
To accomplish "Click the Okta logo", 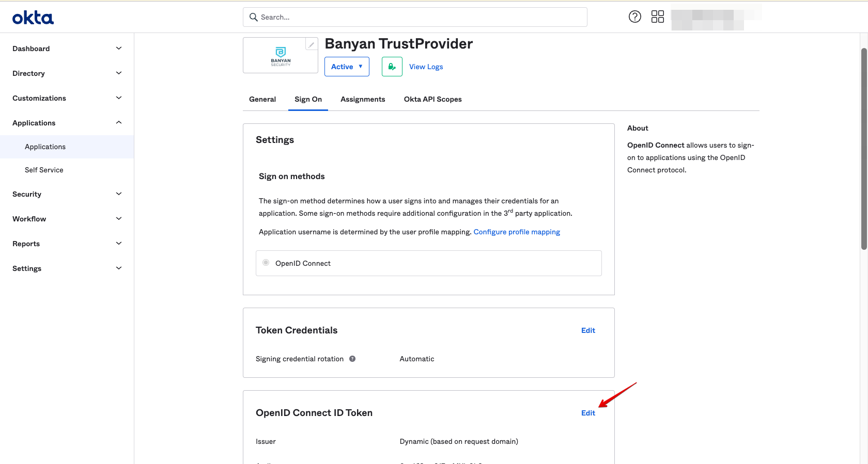I will [33, 18].
